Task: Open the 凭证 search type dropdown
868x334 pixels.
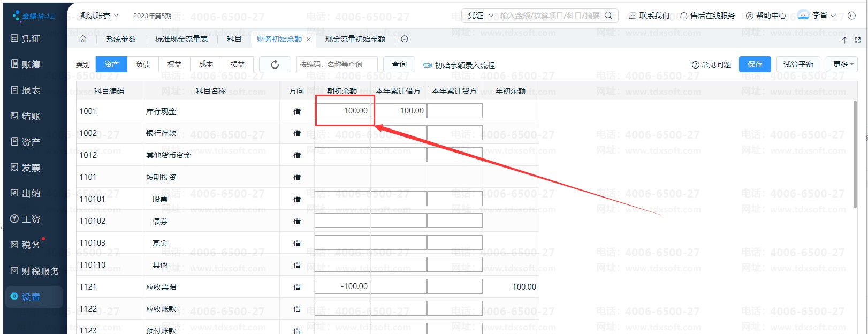Action: pyautogui.click(x=479, y=16)
